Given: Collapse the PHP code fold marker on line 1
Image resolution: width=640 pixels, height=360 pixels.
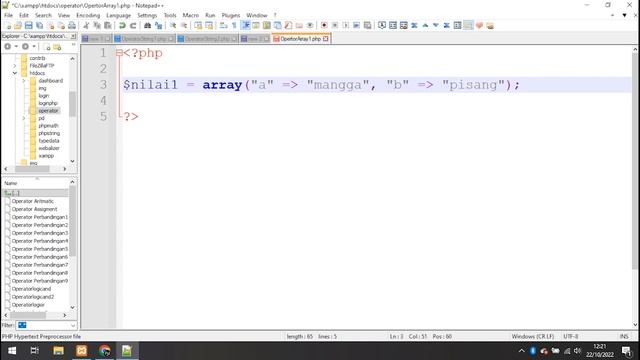Looking at the screenshot, I should [119, 53].
